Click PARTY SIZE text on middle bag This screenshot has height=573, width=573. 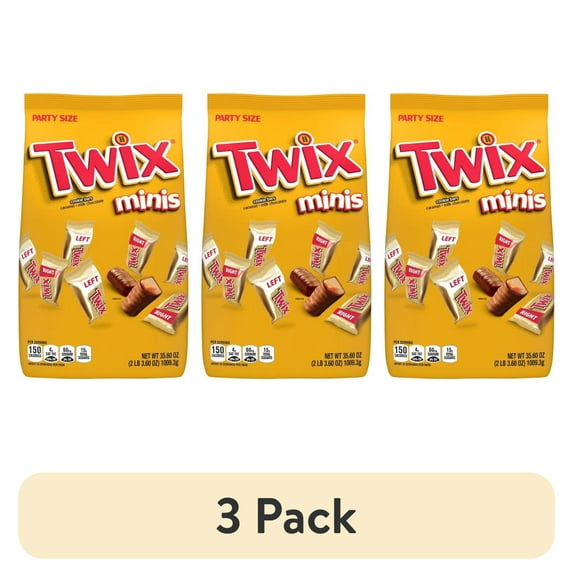tap(238, 118)
